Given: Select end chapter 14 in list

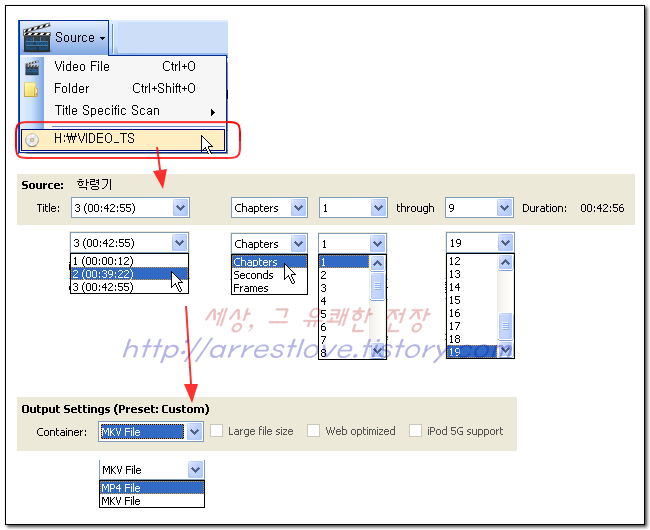Looking at the screenshot, I should point(472,287).
